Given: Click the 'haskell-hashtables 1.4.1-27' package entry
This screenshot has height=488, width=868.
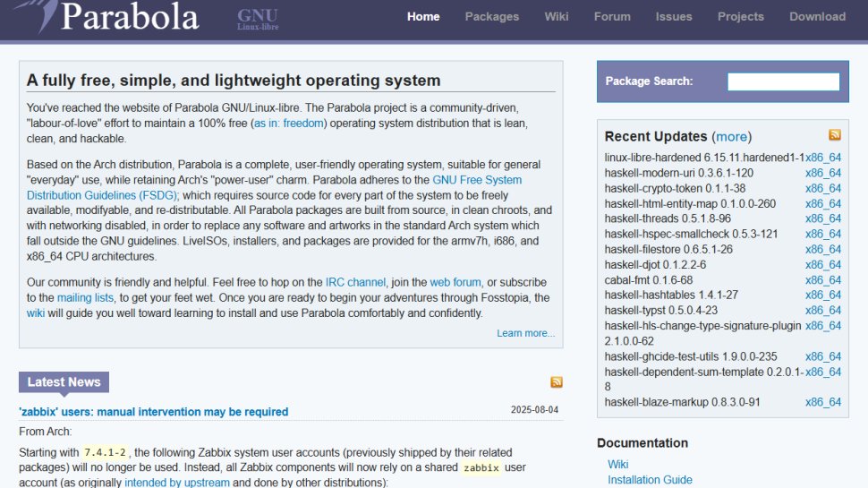Looking at the screenshot, I should pos(671,295).
